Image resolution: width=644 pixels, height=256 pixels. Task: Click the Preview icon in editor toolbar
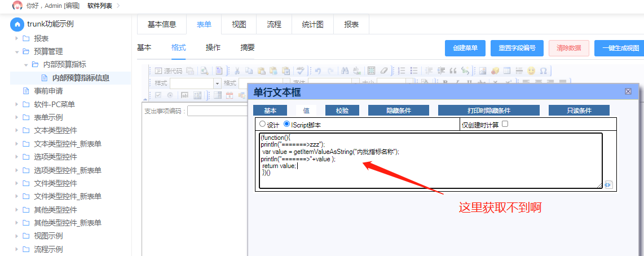(x=204, y=70)
